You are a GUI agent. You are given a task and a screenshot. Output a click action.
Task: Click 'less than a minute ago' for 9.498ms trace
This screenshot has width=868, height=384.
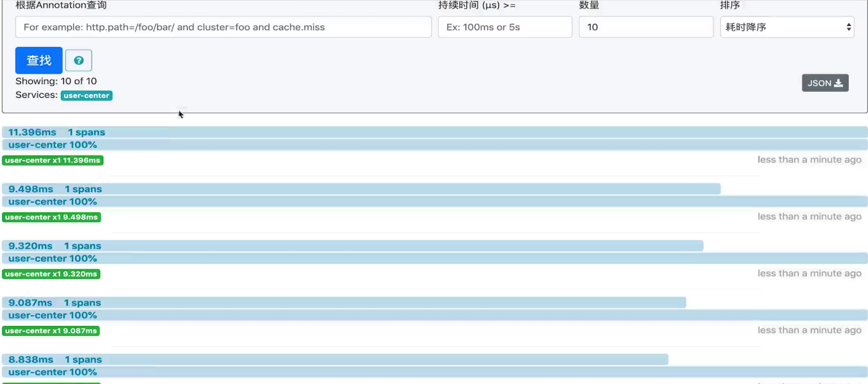coord(810,216)
